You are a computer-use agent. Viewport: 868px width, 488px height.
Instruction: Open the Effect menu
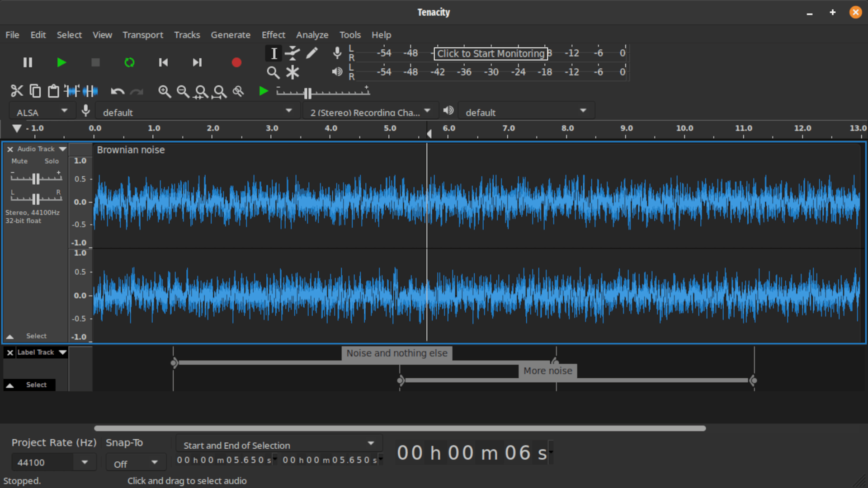(273, 35)
